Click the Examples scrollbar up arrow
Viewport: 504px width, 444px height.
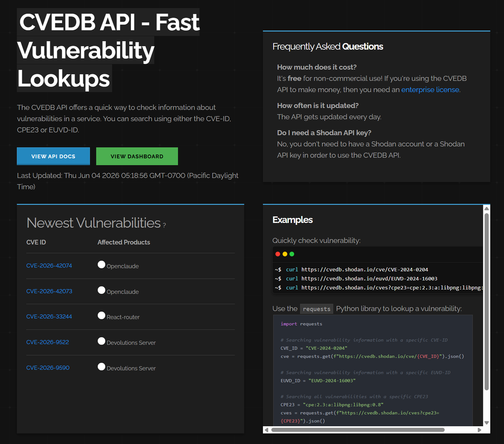[487, 209]
